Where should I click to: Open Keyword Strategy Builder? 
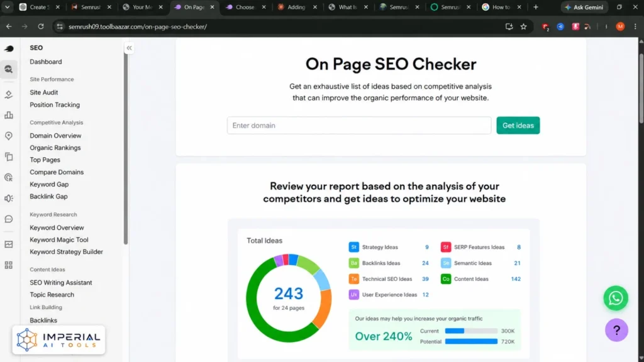[x=66, y=251]
